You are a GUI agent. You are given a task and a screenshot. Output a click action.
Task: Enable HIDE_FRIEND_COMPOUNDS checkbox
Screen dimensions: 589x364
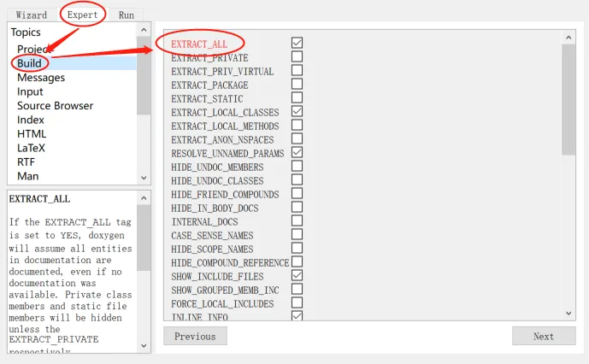point(297,193)
